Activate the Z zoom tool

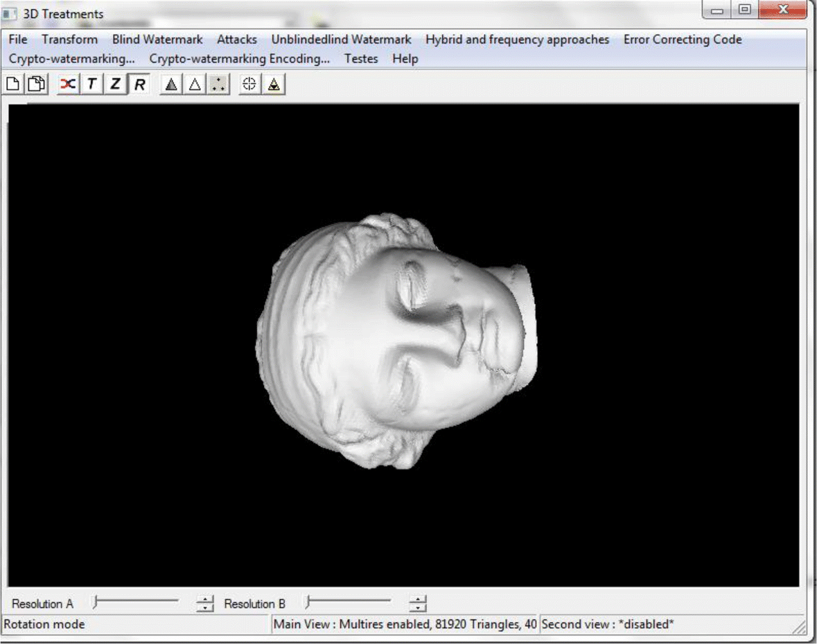click(114, 84)
